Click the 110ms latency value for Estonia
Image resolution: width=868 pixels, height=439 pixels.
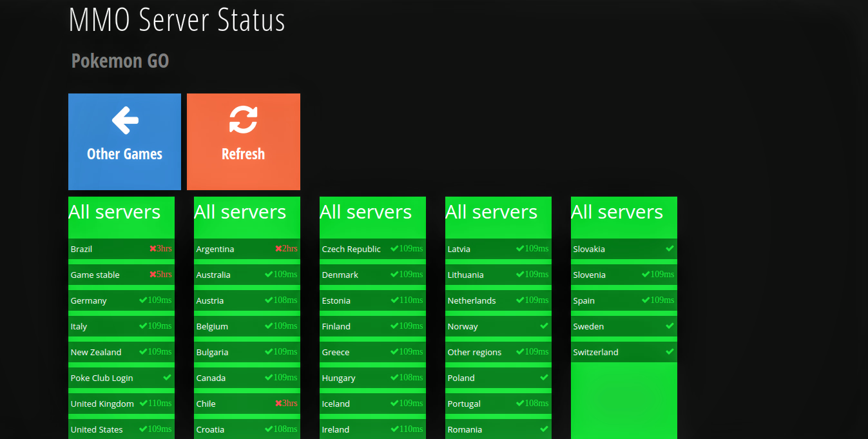(411, 300)
